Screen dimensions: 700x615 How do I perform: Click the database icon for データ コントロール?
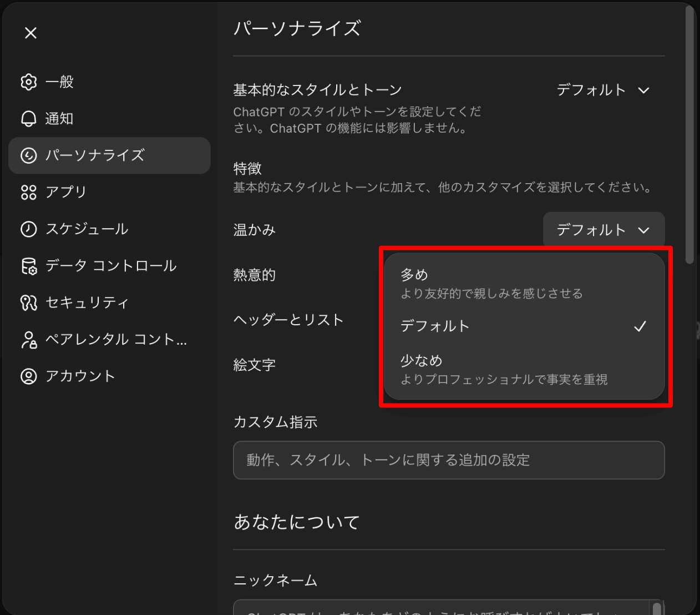[29, 266]
